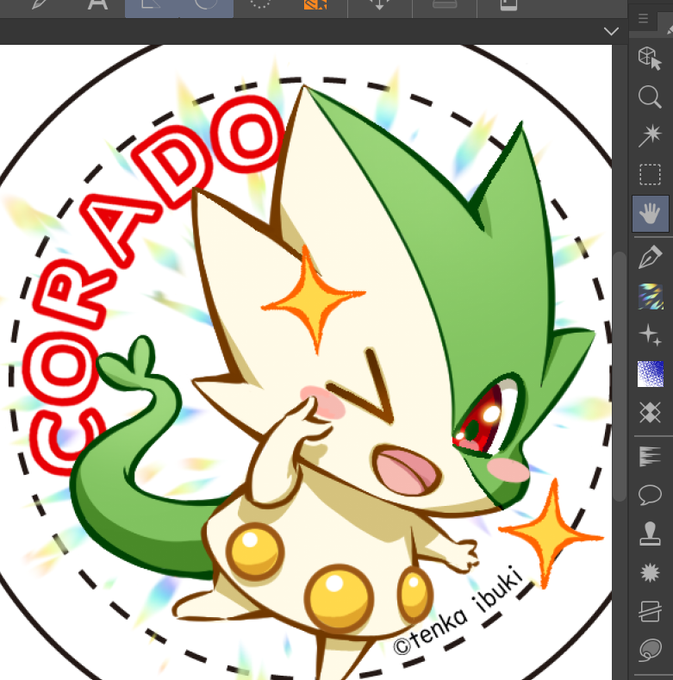Select the lasso fill correction tool

650,650
